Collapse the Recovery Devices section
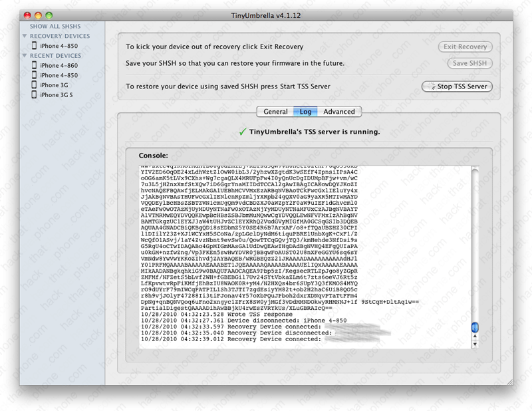This screenshot has width=532, height=411. (x=25, y=37)
